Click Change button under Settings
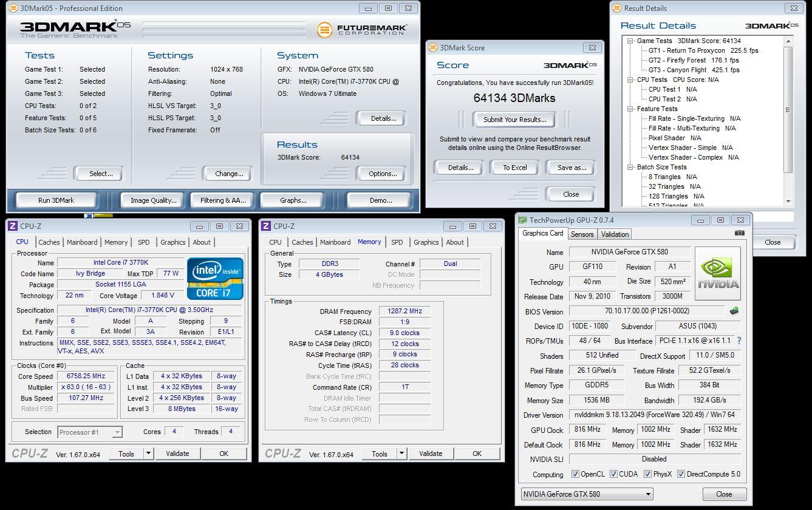The height and width of the screenshot is (510, 812). [x=229, y=174]
